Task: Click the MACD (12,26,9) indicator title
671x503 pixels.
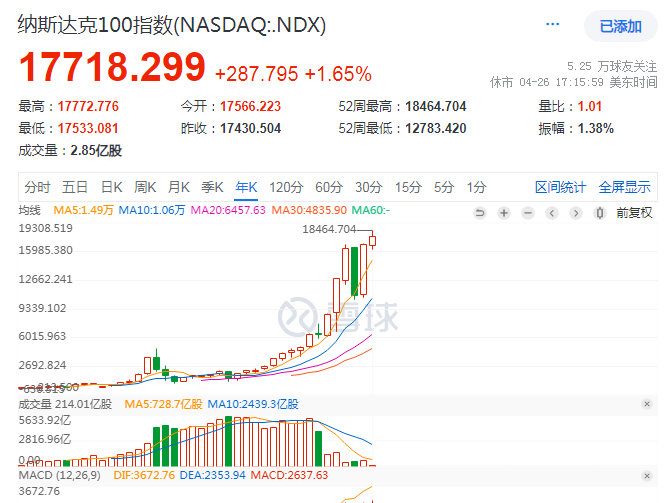Action: 59,475
